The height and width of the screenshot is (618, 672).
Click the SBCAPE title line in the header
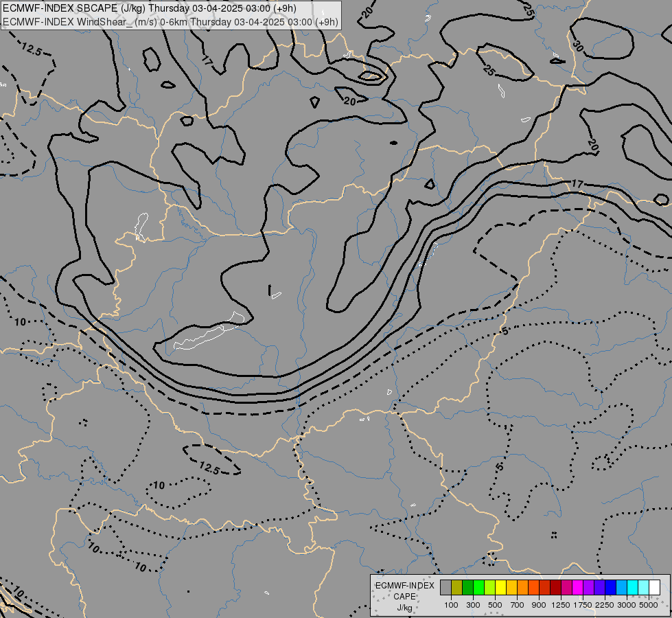point(150,8)
